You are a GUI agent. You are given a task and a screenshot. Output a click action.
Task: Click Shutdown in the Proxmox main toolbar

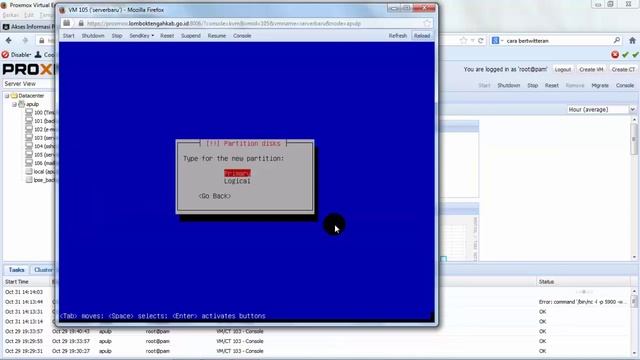[x=509, y=86]
